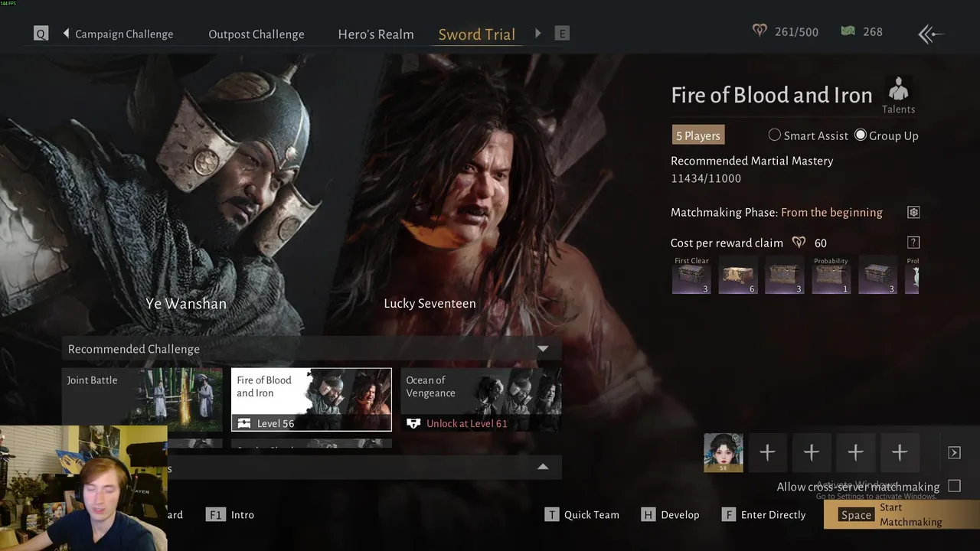The image size is (980, 551).
Task: Expand the collapsed section below challenges
Action: [543, 467]
